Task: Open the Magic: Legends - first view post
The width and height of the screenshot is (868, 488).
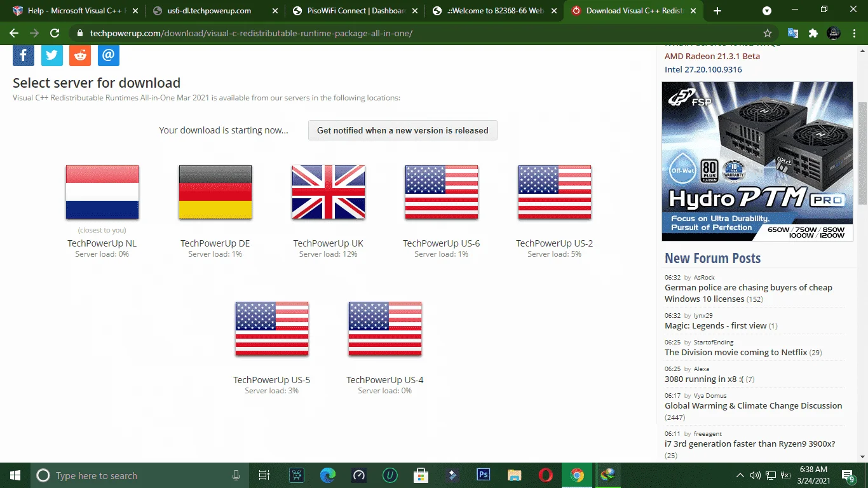Action: click(715, 325)
